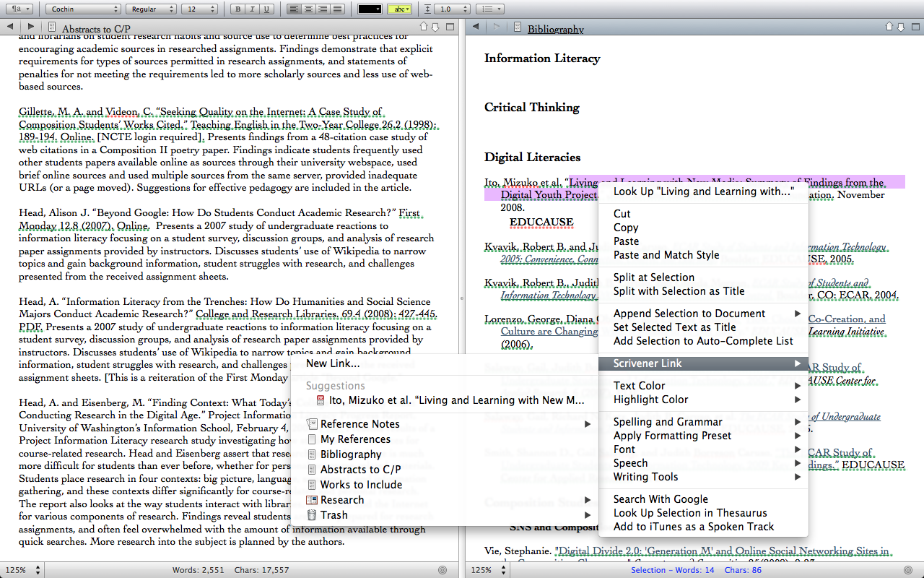
Task: Go back in right editor history
Action: point(476,27)
